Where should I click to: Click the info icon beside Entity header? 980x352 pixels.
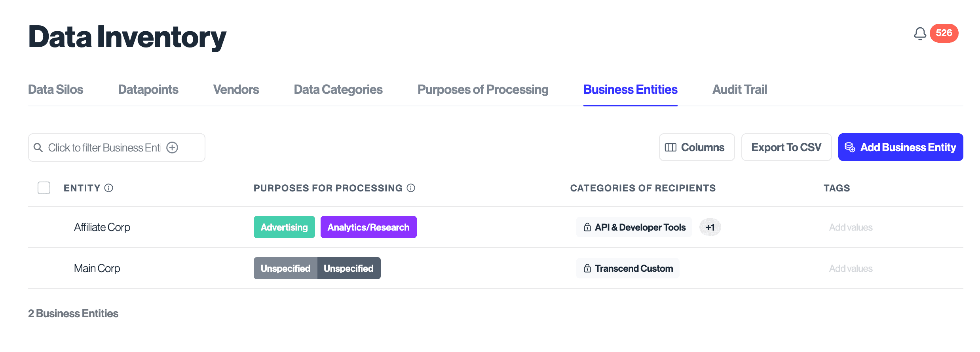(x=109, y=188)
